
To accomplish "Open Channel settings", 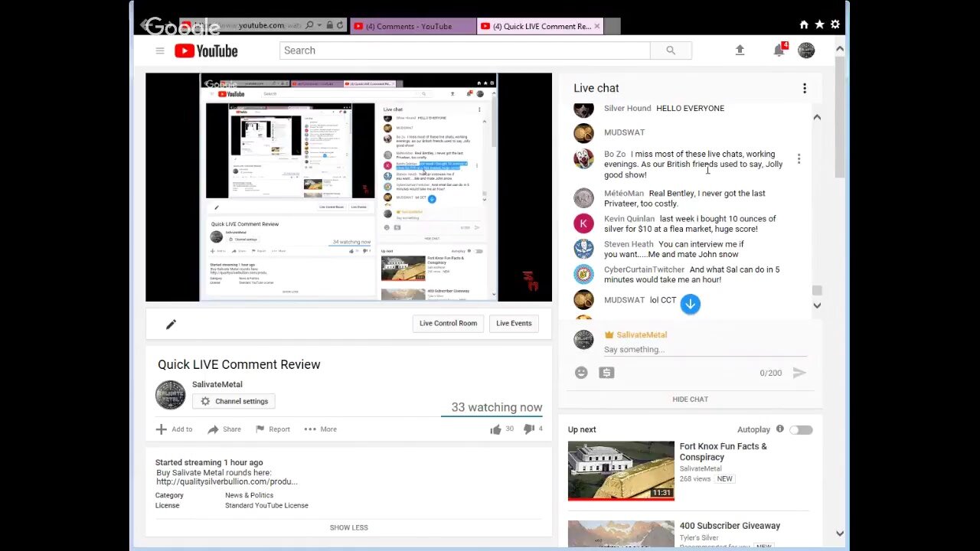I will 234,401.
